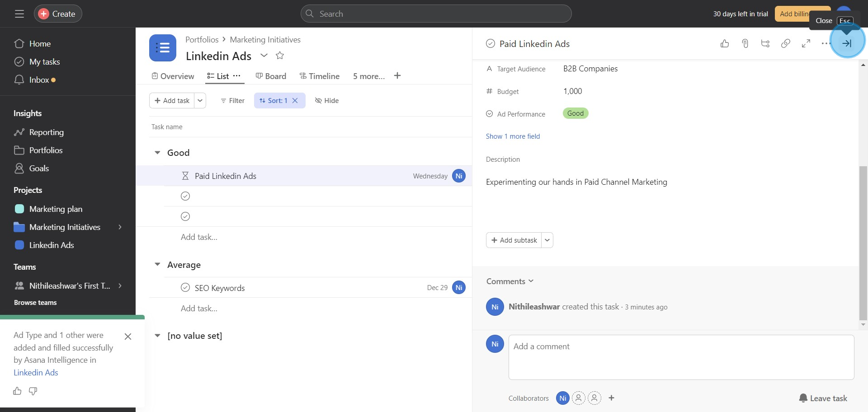Like this task with thumbs up
Viewport: 868px width, 412px height.
pyautogui.click(x=725, y=44)
